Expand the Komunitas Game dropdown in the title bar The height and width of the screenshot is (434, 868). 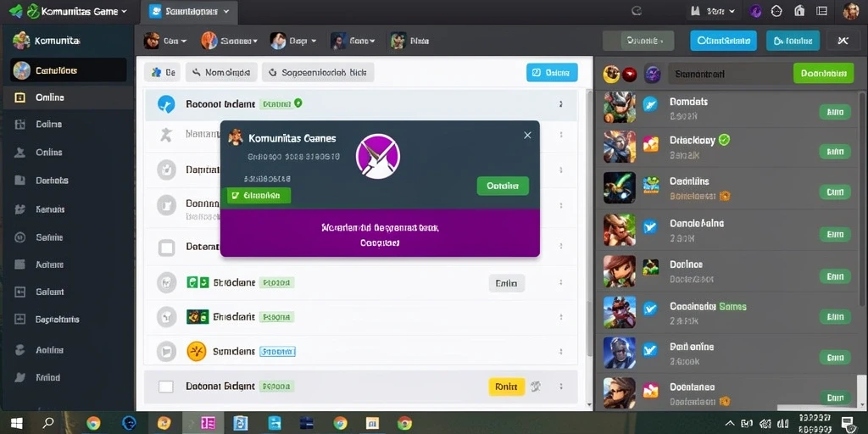(x=124, y=11)
